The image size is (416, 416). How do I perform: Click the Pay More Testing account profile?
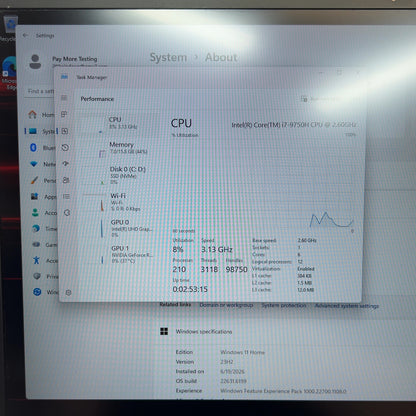(x=67, y=61)
